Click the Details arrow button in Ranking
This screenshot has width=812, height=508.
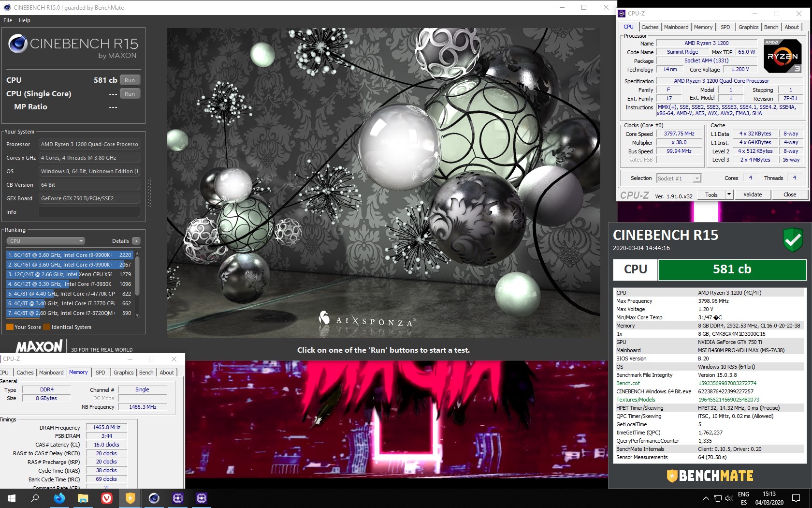tap(136, 241)
